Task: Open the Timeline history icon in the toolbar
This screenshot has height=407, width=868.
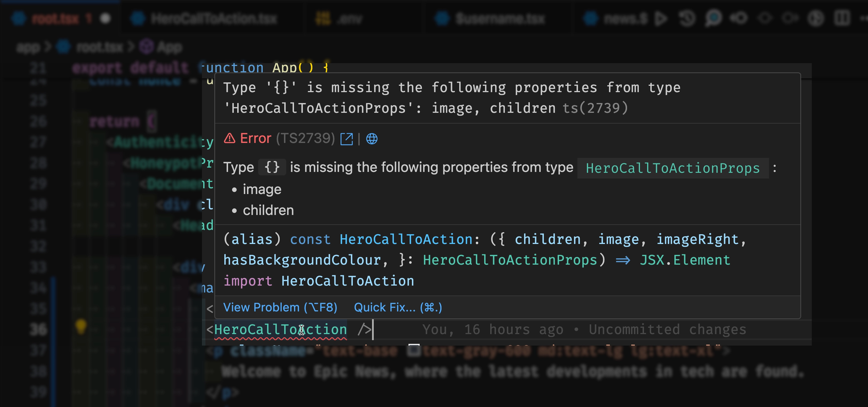Action: click(x=686, y=19)
